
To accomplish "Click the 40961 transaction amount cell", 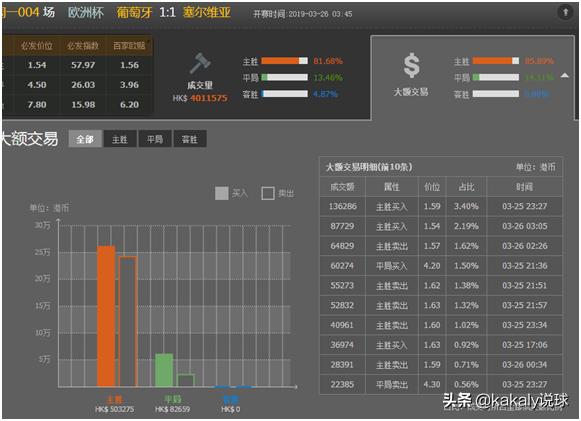I will (342, 325).
